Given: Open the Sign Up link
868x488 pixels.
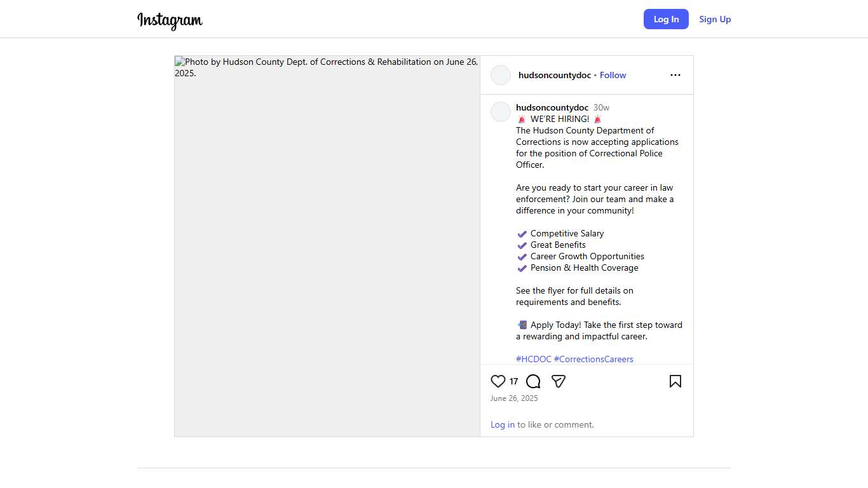Looking at the screenshot, I should [x=715, y=19].
